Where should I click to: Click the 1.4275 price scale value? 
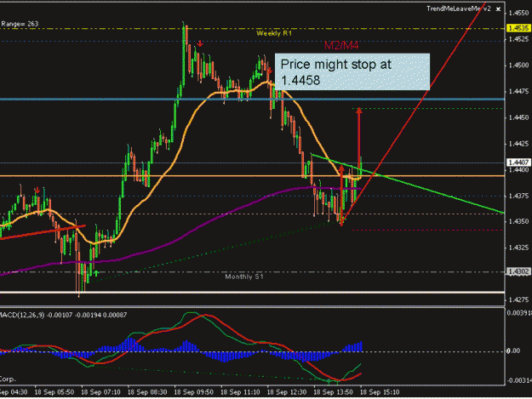pos(518,299)
